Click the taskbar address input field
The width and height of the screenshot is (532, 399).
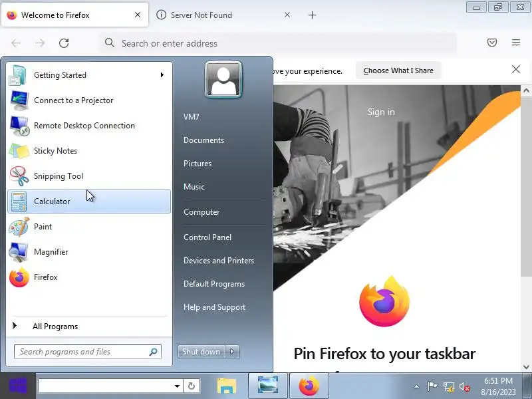pyautogui.click(x=105, y=386)
